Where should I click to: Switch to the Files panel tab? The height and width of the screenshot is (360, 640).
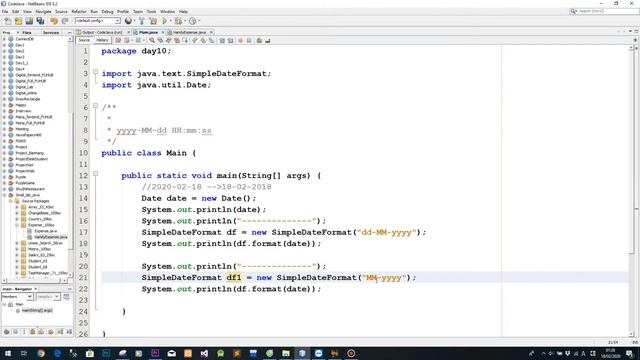coord(27,32)
